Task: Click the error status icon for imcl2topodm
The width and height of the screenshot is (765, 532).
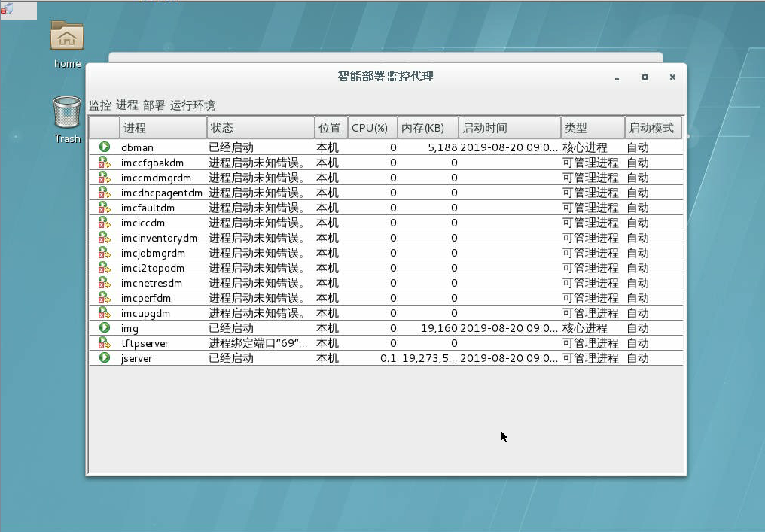Action: [105, 268]
